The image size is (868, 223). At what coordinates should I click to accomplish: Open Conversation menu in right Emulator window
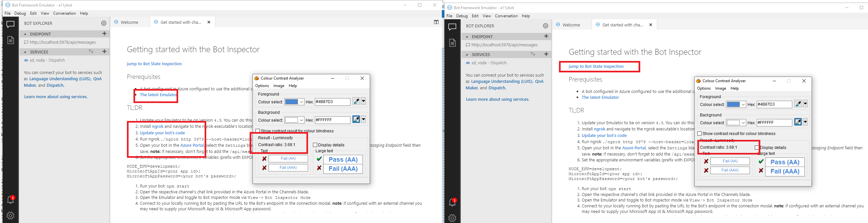[506, 16]
